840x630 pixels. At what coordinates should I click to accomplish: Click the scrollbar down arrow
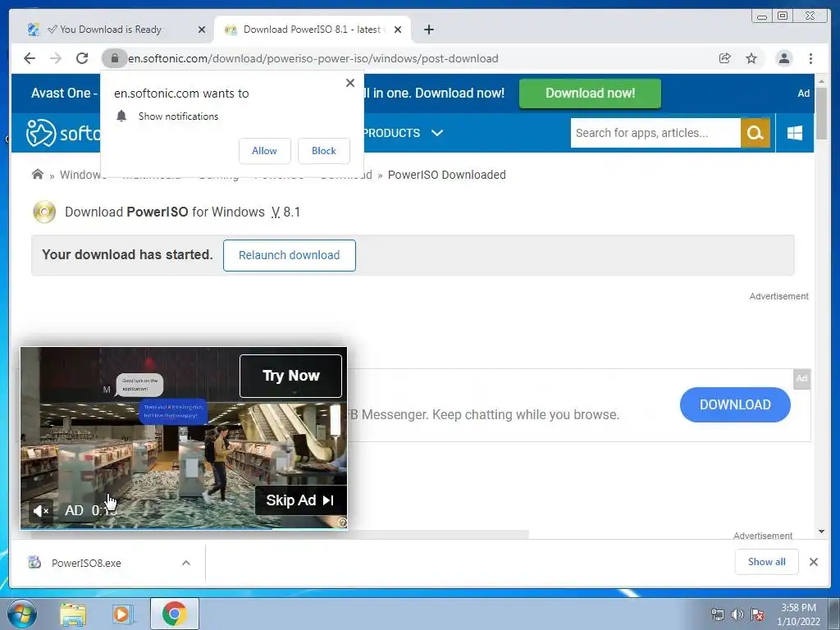coord(821,532)
